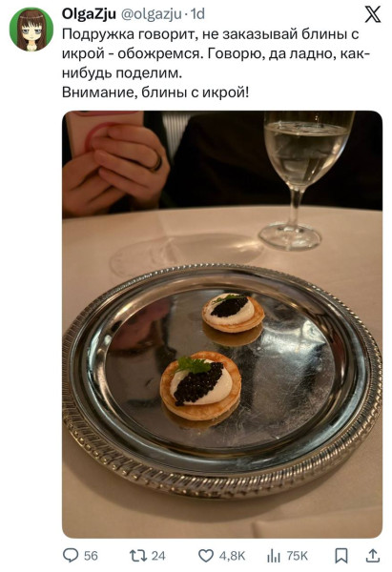Retweet the post using the arrows icon

[138, 556]
